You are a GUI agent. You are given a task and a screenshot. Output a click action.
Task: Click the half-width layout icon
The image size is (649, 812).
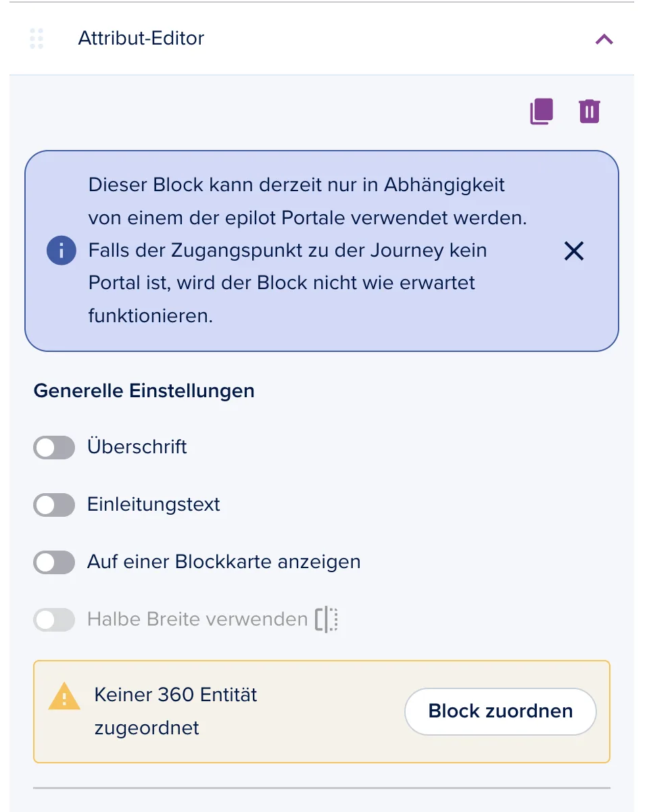pos(327,619)
